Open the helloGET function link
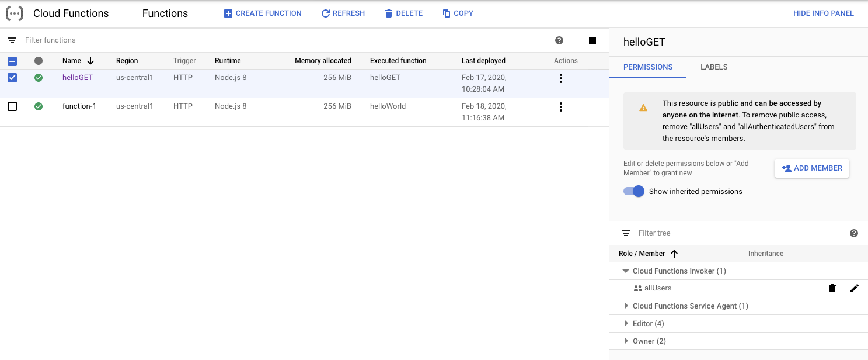 tap(78, 78)
